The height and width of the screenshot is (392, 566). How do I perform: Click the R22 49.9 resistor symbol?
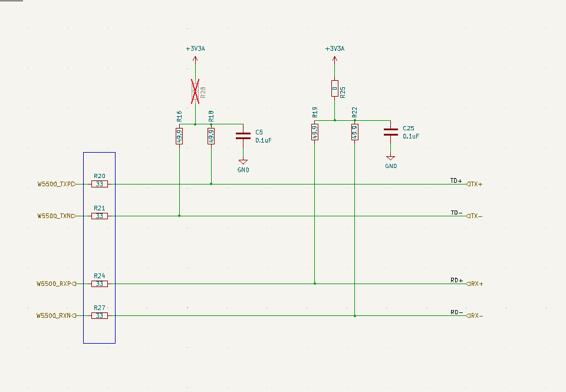(x=355, y=132)
